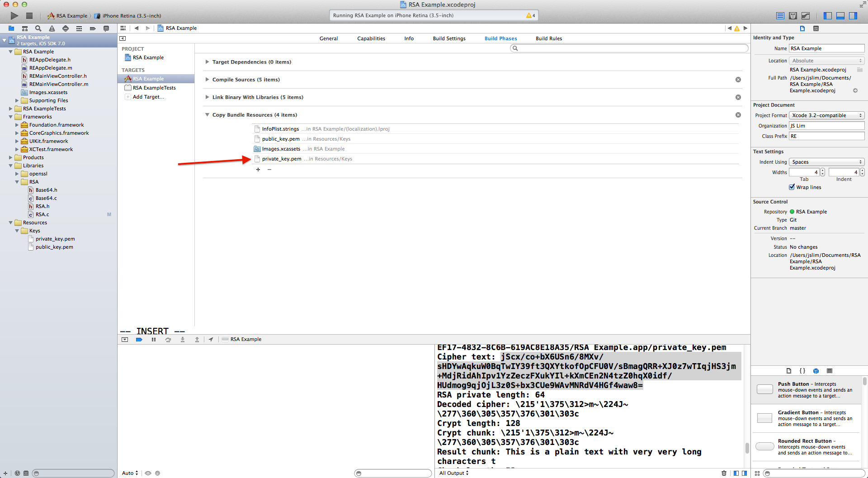Switch to the Capabilities tab
The height and width of the screenshot is (478, 868).
pos(371,38)
